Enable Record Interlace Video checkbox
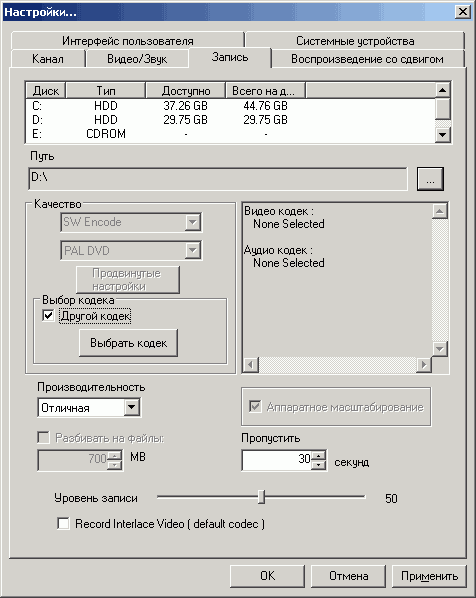Screen dimensions: 476x598 [x=63, y=523]
